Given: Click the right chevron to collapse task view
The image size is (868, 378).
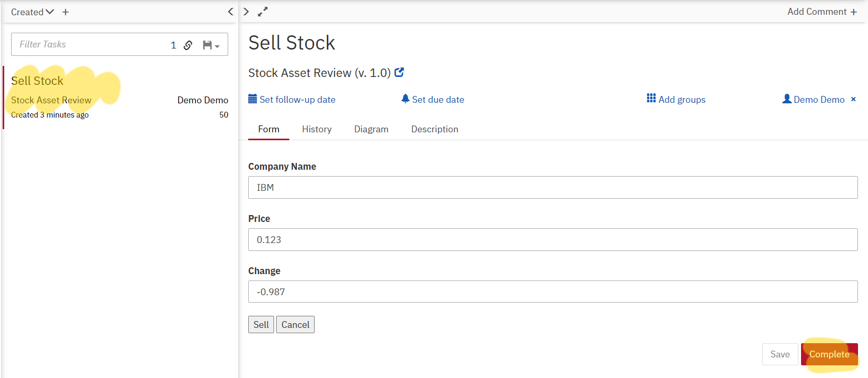Looking at the screenshot, I should click(246, 12).
